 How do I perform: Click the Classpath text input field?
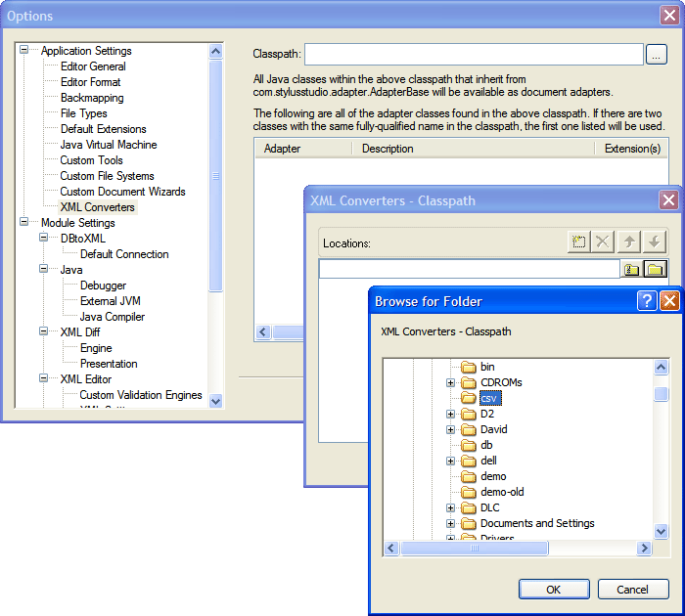pos(474,55)
